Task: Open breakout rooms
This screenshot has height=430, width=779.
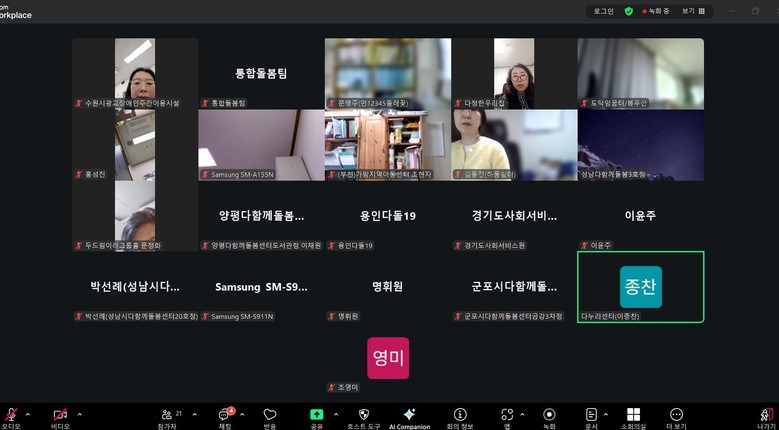Action: pos(633,415)
